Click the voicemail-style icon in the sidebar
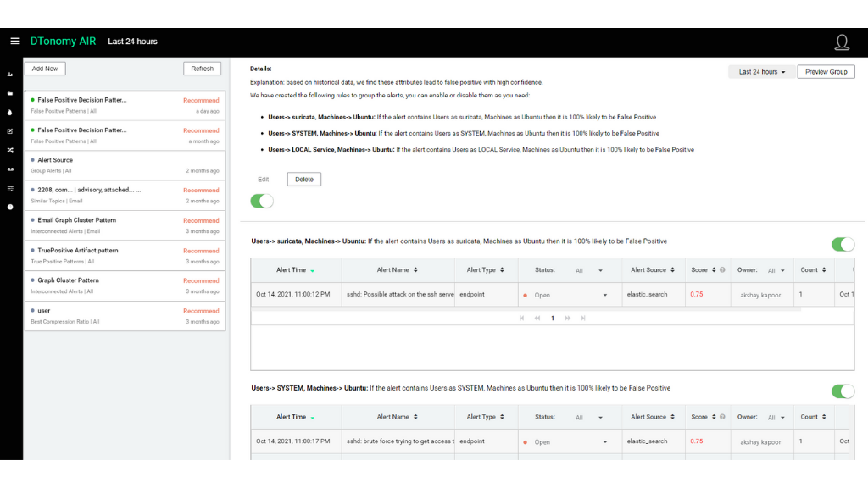 (x=10, y=169)
